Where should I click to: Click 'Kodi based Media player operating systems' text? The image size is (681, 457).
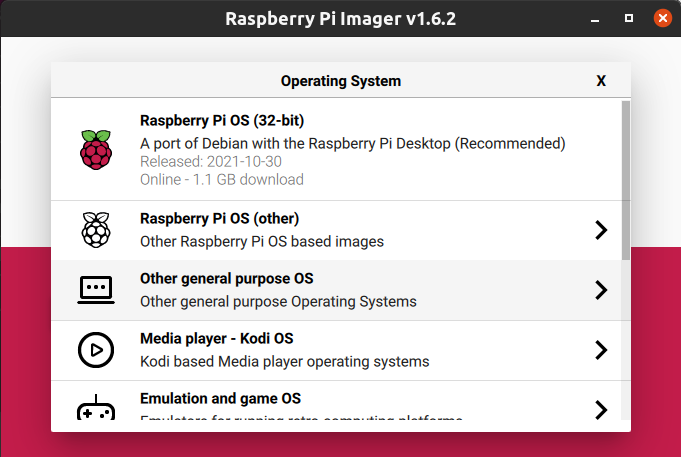284,361
